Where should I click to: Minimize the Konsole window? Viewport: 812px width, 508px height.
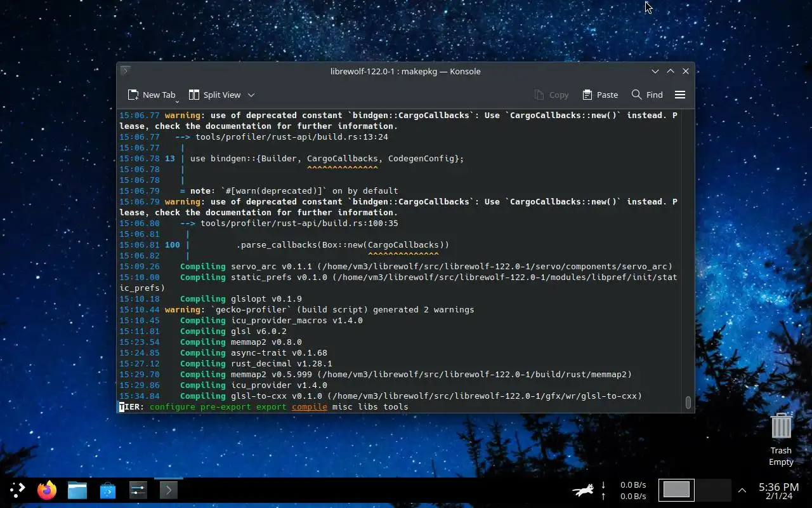point(655,71)
